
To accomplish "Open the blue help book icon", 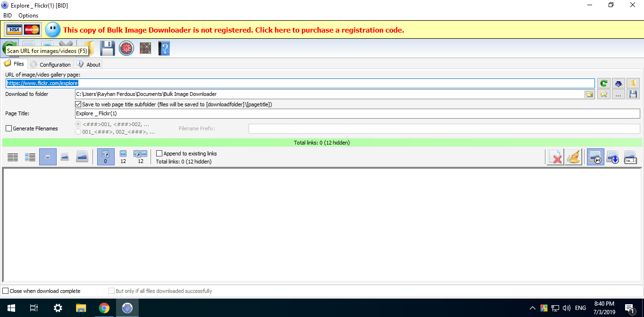I will pyautogui.click(x=164, y=48).
